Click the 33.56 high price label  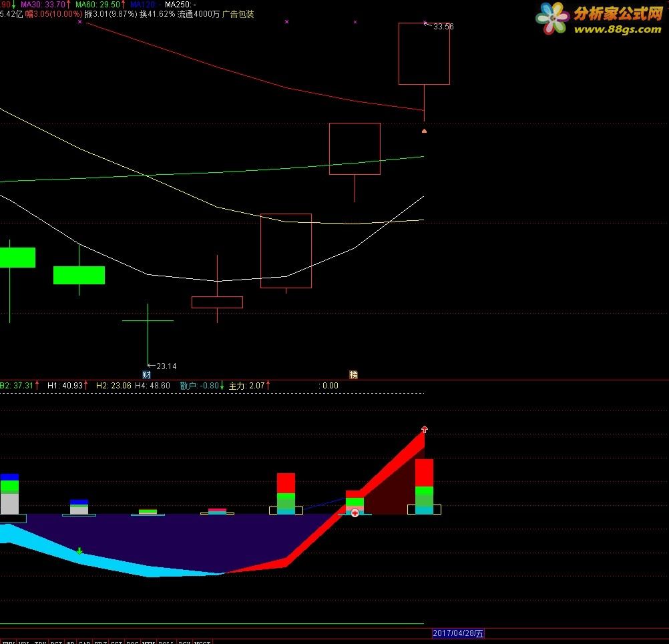pyautogui.click(x=443, y=27)
